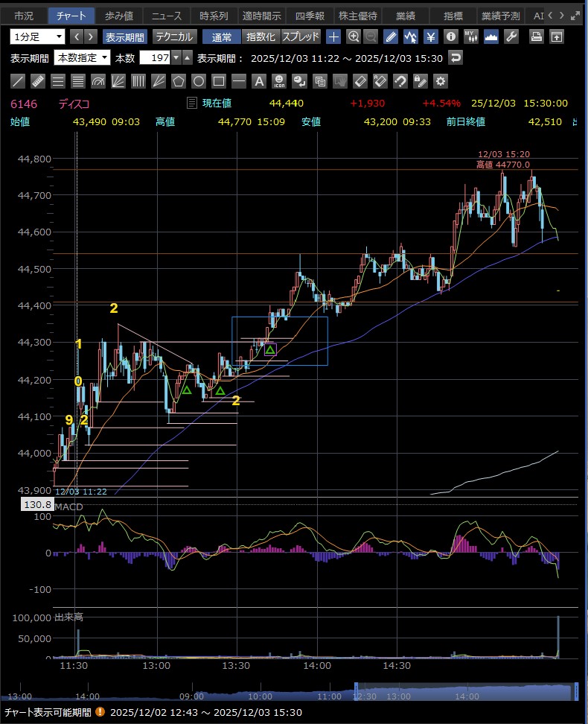Choose the pentagon shape drawing tool

tap(179, 81)
